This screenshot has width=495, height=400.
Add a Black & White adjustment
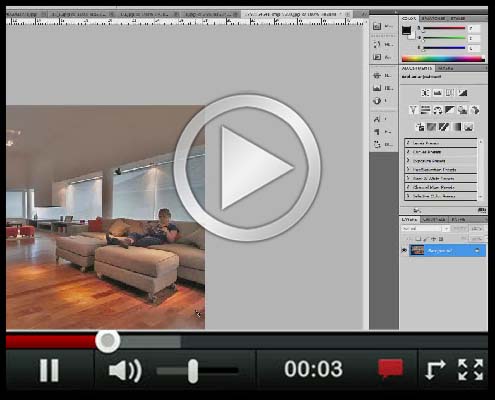click(x=450, y=110)
